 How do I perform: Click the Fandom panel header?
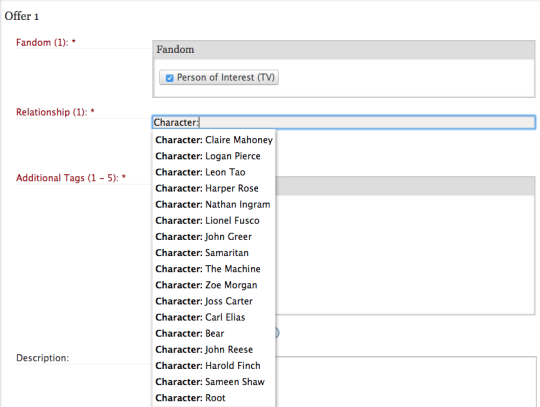[344, 50]
